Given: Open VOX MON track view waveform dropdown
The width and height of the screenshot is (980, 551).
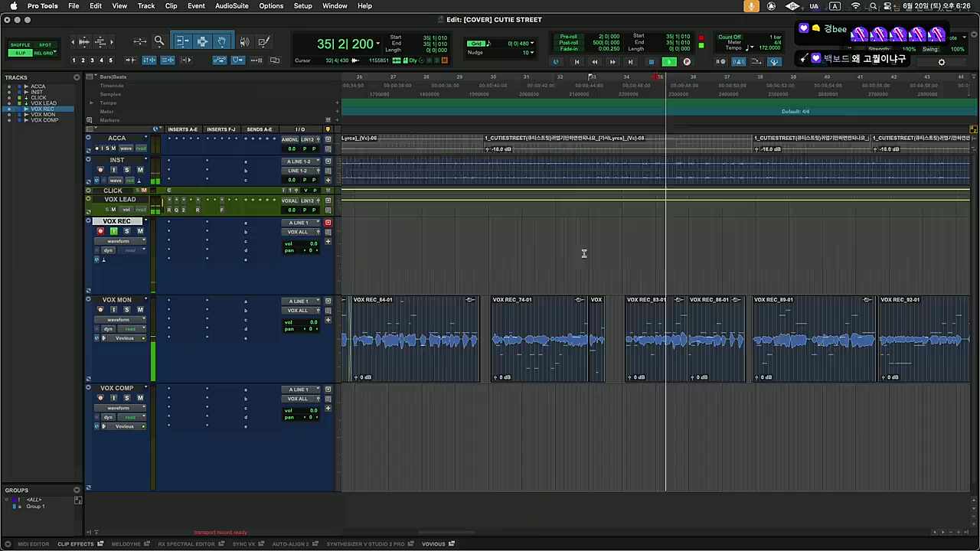Looking at the screenshot, I should click(120, 320).
